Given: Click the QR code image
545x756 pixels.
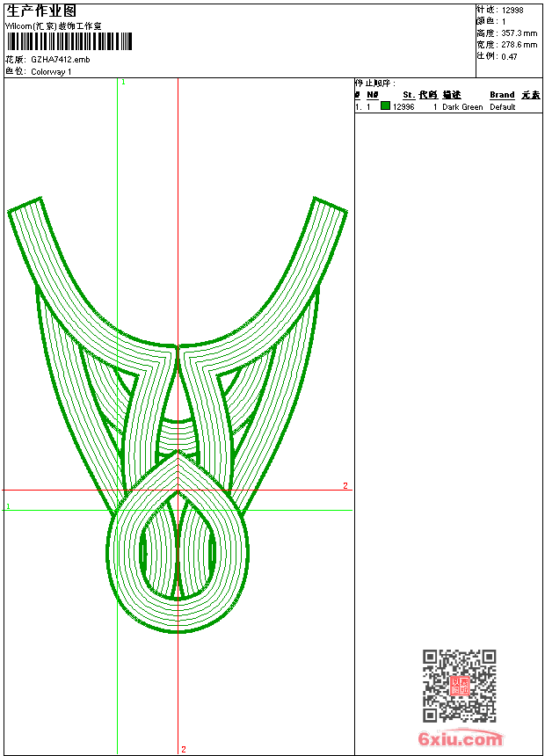Looking at the screenshot, I should (x=459, y=686).
